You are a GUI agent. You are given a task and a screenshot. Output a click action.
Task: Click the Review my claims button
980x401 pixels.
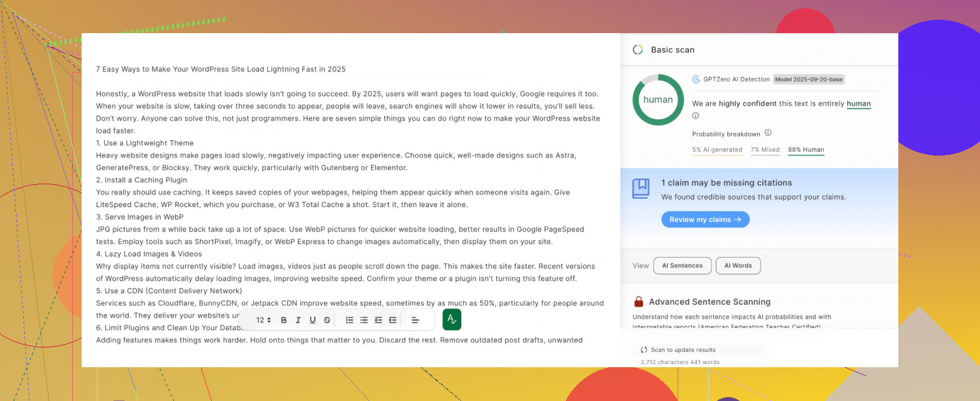[705, 219]
